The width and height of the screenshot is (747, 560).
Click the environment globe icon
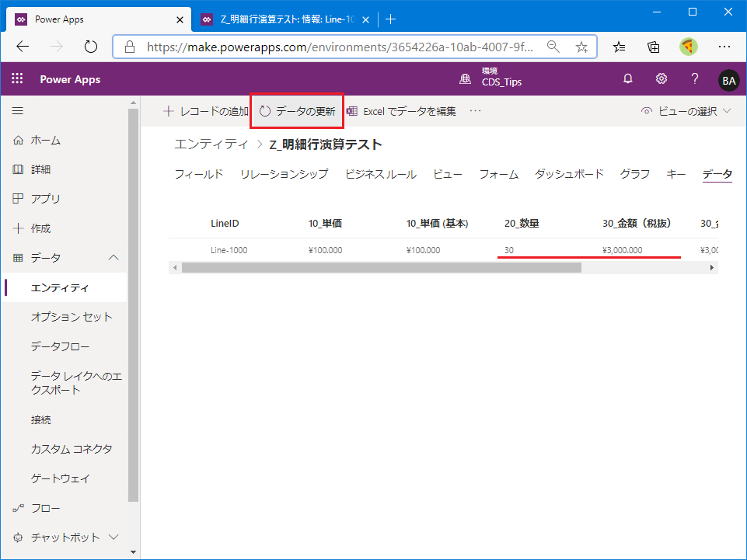pos(465,79)
